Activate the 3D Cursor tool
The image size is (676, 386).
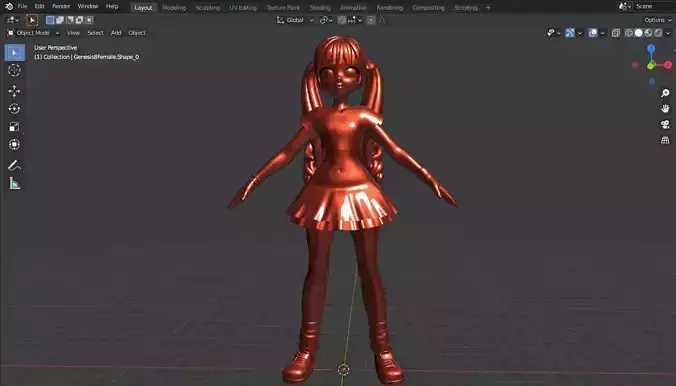[x=14, y=70]
